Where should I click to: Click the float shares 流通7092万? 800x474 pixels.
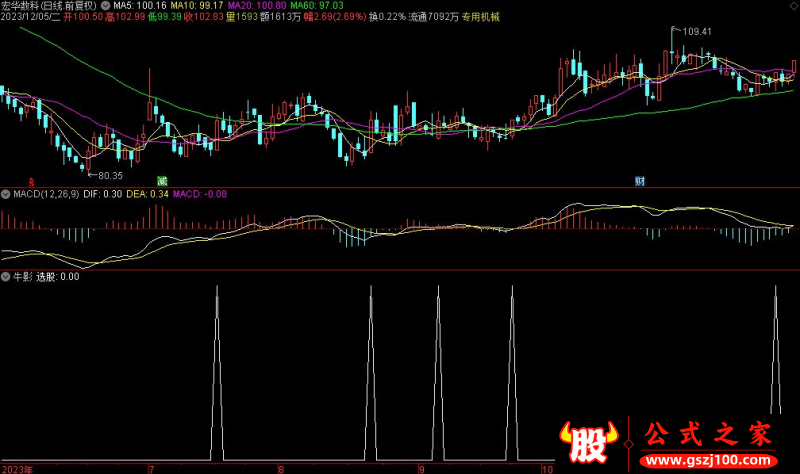pyautogui.click(x=434, y=17)
